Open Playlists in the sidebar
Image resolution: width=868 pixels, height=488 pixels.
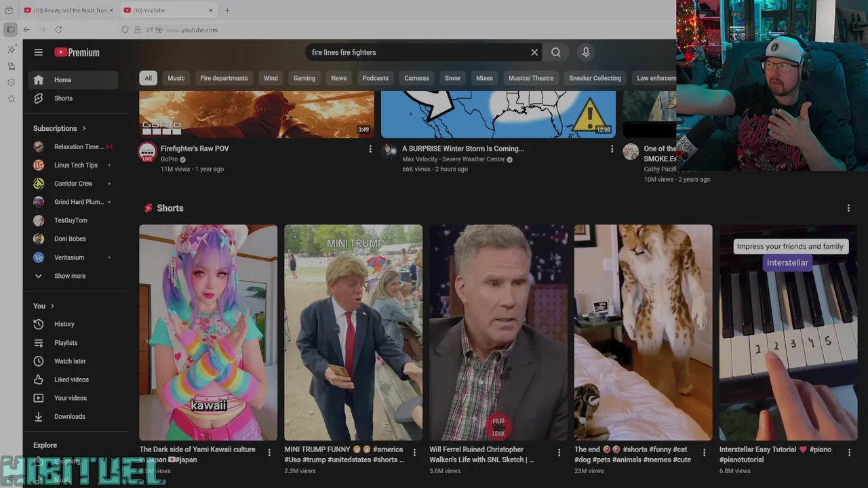point(73,343)
